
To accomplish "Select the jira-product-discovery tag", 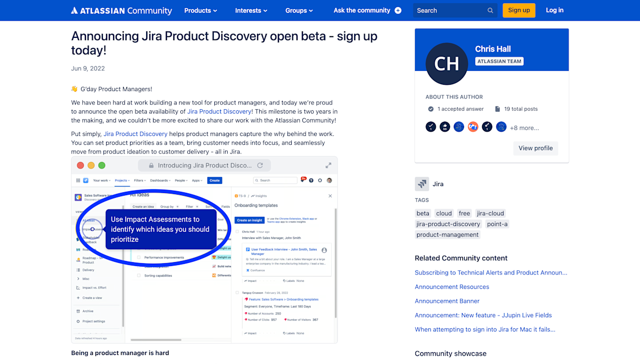I will point(449,224).
